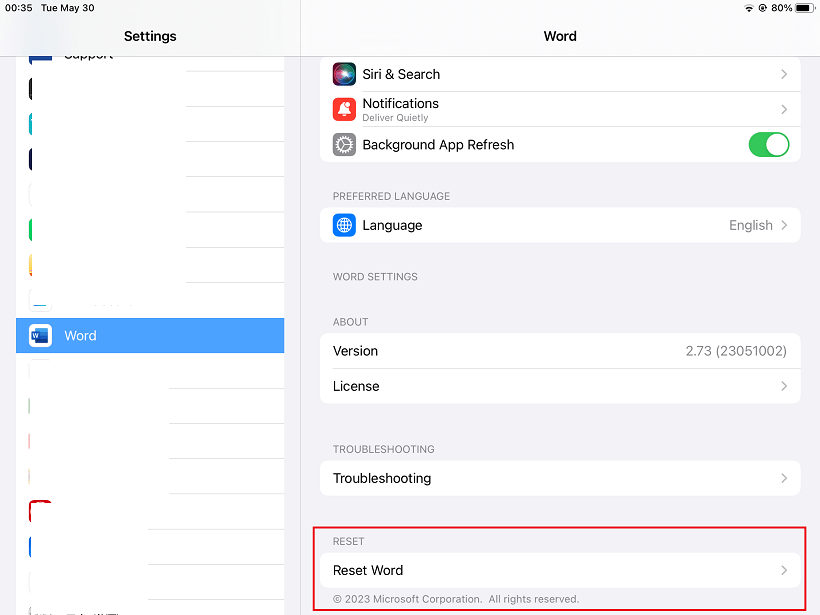Tap the blue Language globe icon
The image size is (820, 615).
coord(344,225)
